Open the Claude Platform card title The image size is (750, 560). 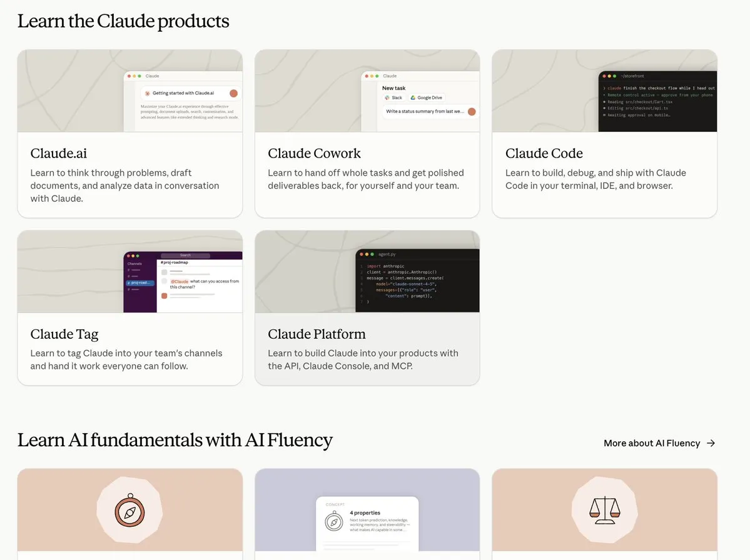coord(316,334)
